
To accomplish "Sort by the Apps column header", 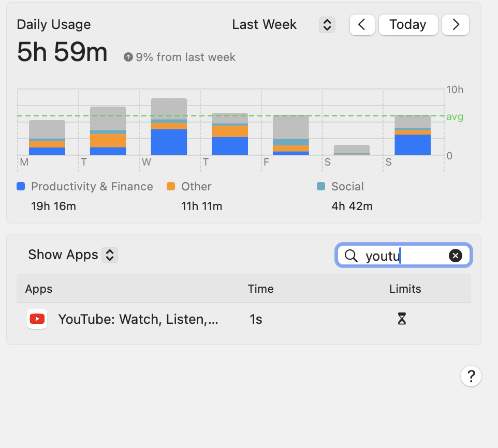I will [x=39, y=289].
